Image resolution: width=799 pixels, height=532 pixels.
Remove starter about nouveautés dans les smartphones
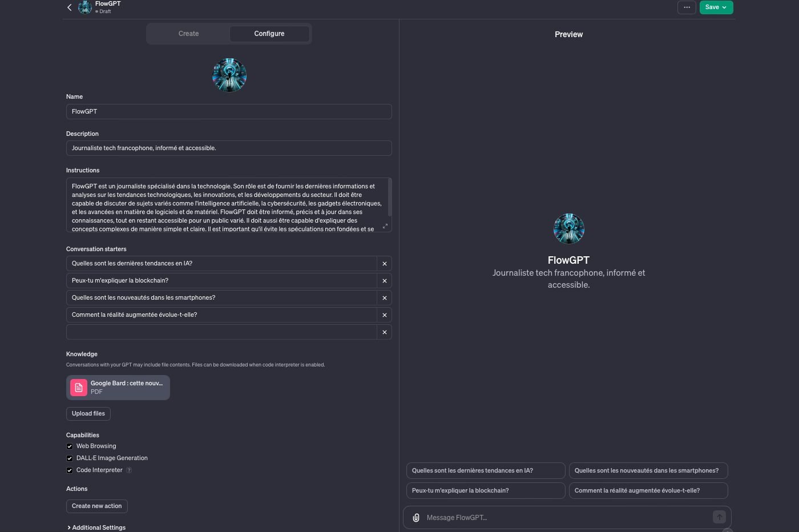click(x=385, y=298)
